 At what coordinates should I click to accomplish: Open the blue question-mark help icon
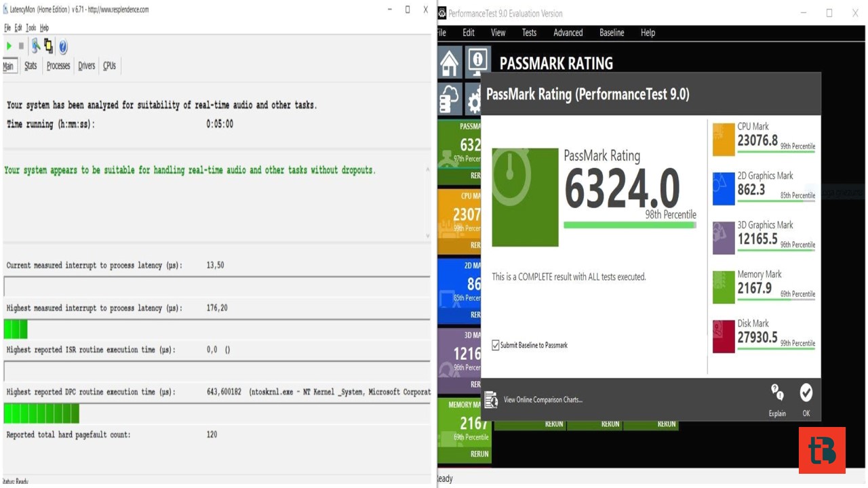[63, 47]
